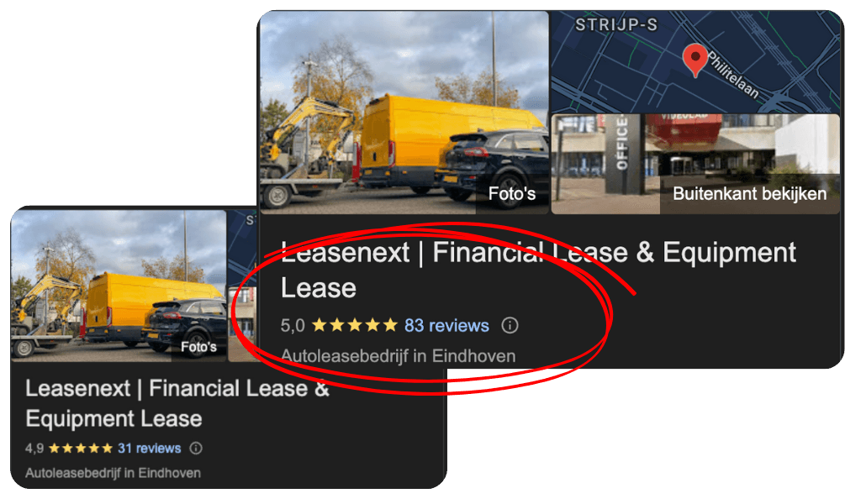Screen dimensions: 861x504
Task: Click the 4,9 rating number
Action: coord(34,449)
